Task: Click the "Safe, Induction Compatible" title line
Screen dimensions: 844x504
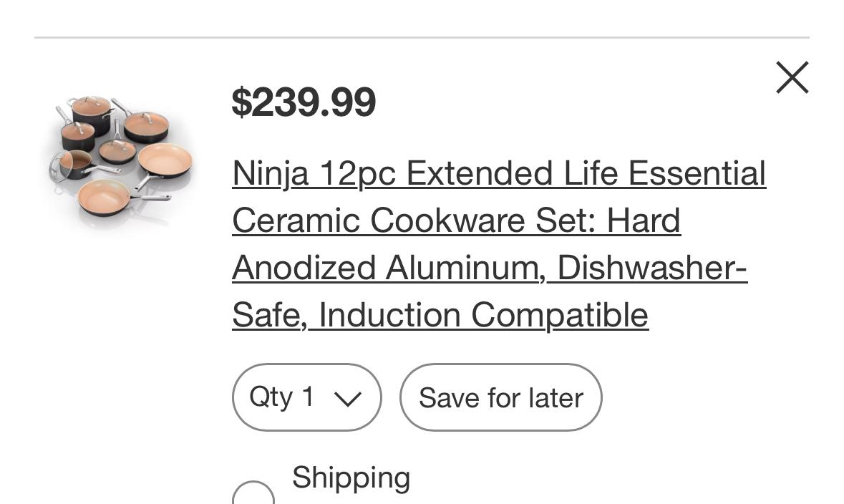Action: pos(440,315)
